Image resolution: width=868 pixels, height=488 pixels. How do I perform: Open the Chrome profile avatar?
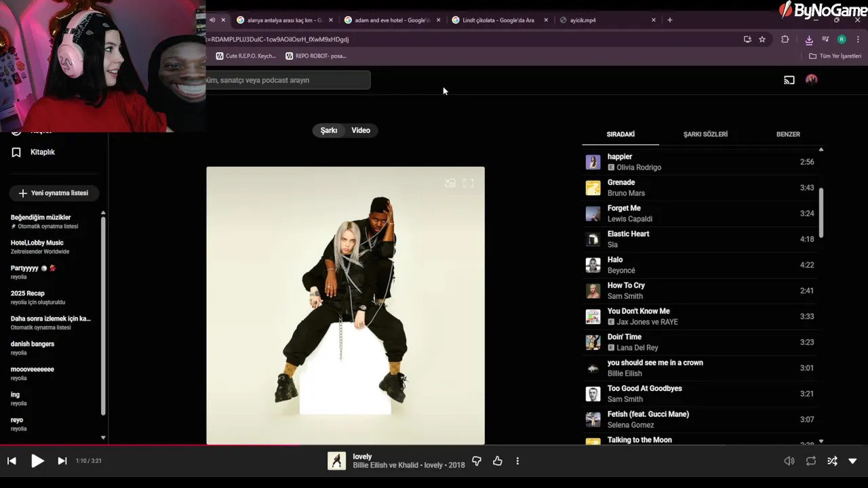(842, 39)
